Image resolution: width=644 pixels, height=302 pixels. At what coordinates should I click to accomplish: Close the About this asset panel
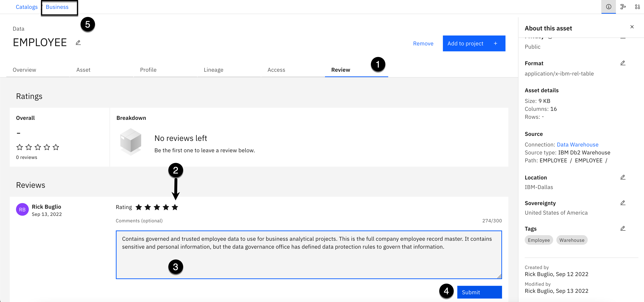[632, 27]
